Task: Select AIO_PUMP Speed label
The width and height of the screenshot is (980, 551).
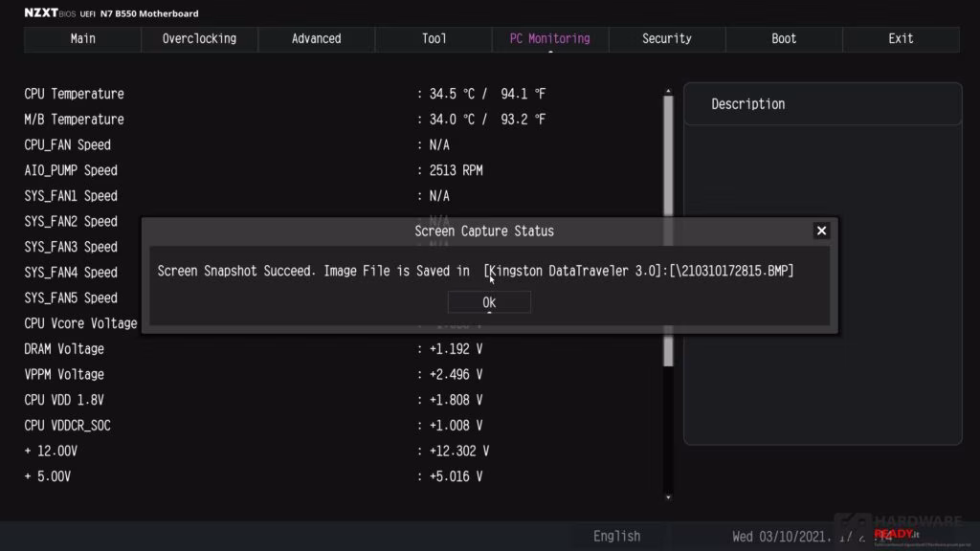Action: (71, 170)
